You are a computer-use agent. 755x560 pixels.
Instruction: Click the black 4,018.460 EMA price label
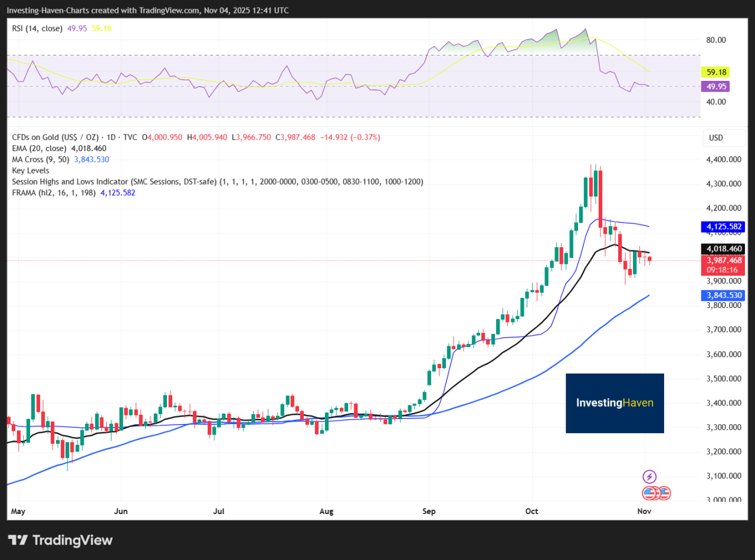click(x=722, y=248)
